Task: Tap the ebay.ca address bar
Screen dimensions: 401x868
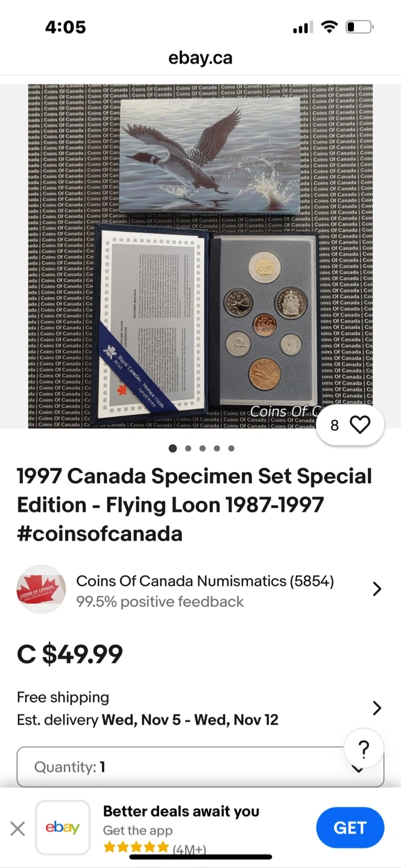Action: click(x=200, y=58)
